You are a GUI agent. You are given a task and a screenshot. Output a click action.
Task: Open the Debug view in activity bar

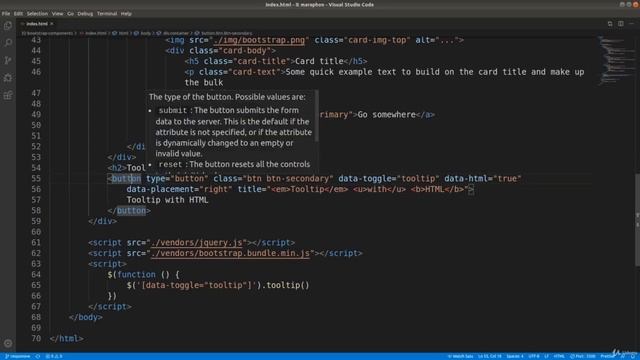coord(8,78)
